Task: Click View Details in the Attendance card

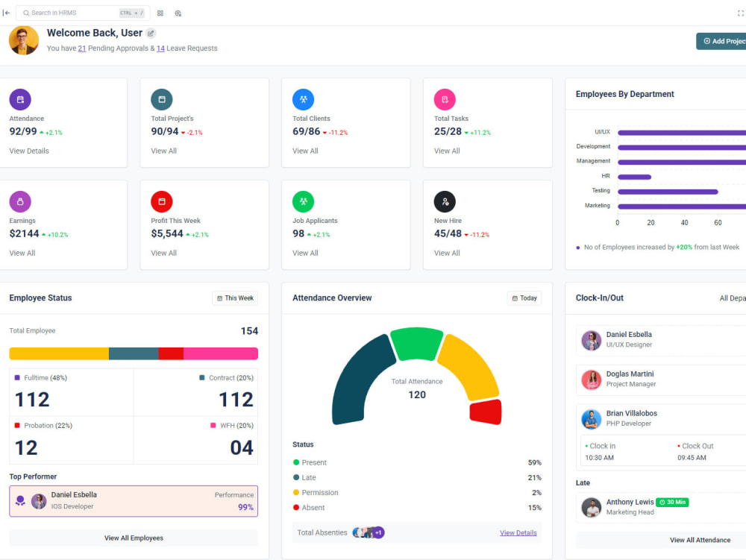Action: click(x=29, y=151)
